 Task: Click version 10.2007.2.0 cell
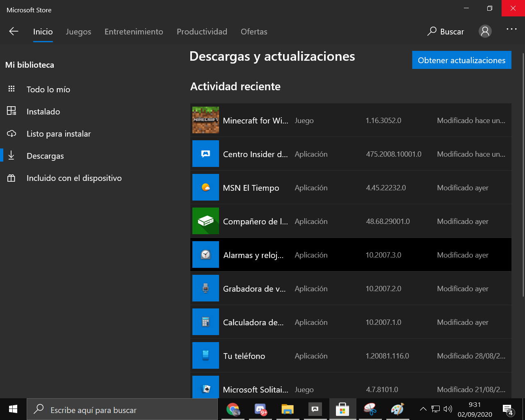(x=383, y=289)
